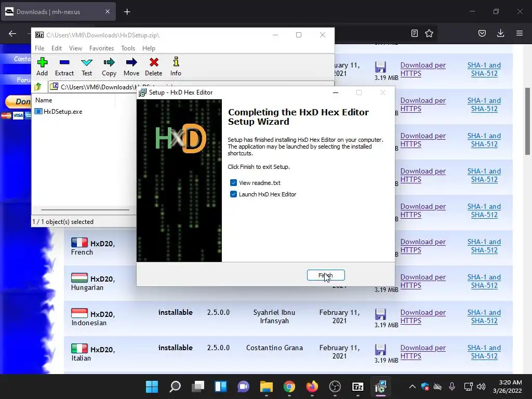
Task: Toggle Firefox reader view icon
Action: coord(414,33)
